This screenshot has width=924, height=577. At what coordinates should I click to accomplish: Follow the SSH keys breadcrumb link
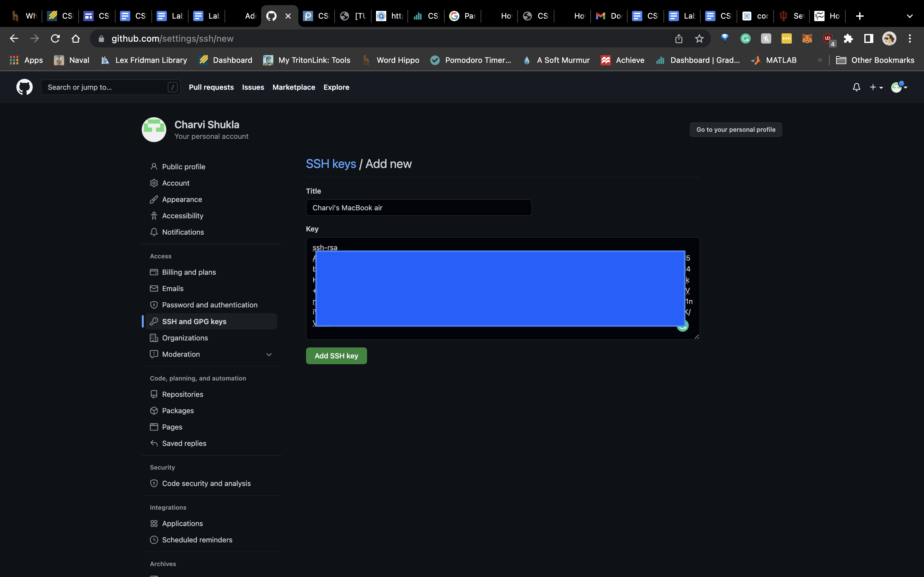(331, 164)
